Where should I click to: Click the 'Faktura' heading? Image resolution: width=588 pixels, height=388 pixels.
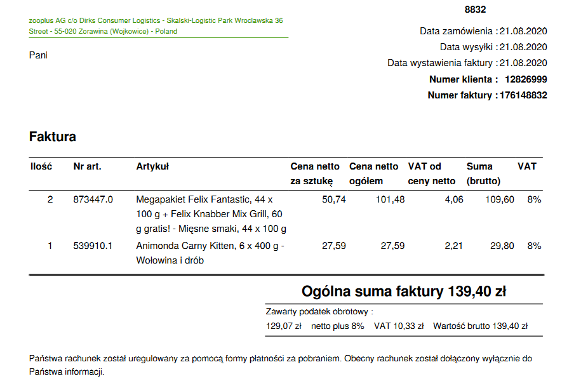(x=53, y=137)
